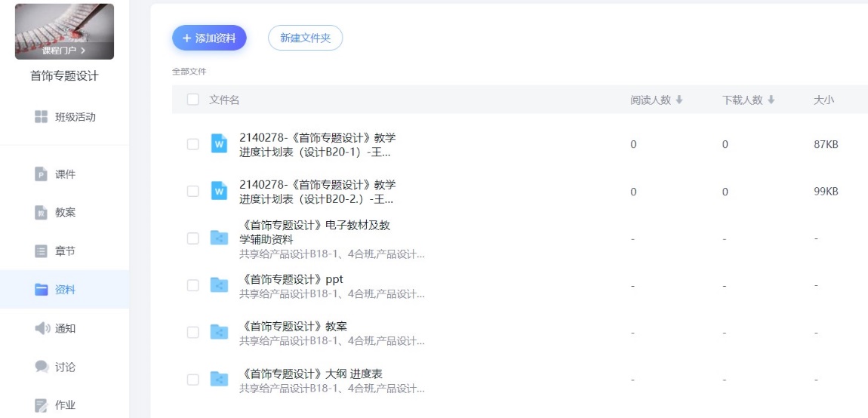Click shared folder icon for 电子教材及教学辅助资料
The height and width of the screenshot is (418, 868).
point(219,238)
